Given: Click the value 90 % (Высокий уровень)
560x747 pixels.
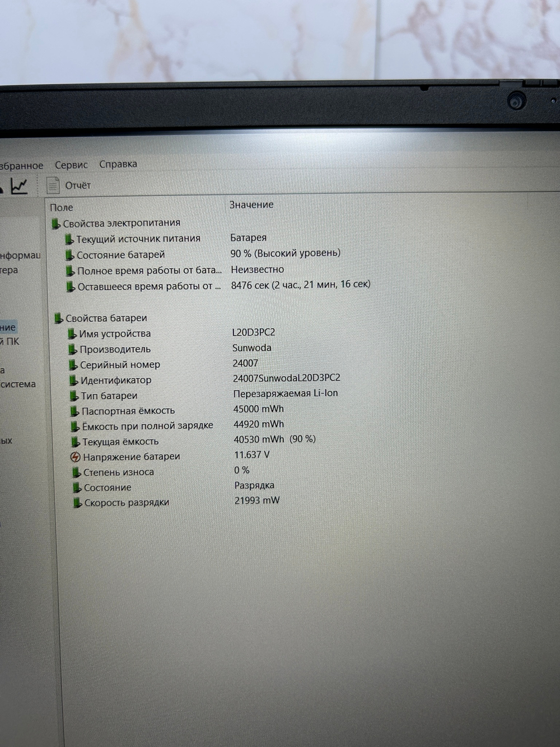Looking at the screenshot, I should pyautogui.click(x=286, y=253).
